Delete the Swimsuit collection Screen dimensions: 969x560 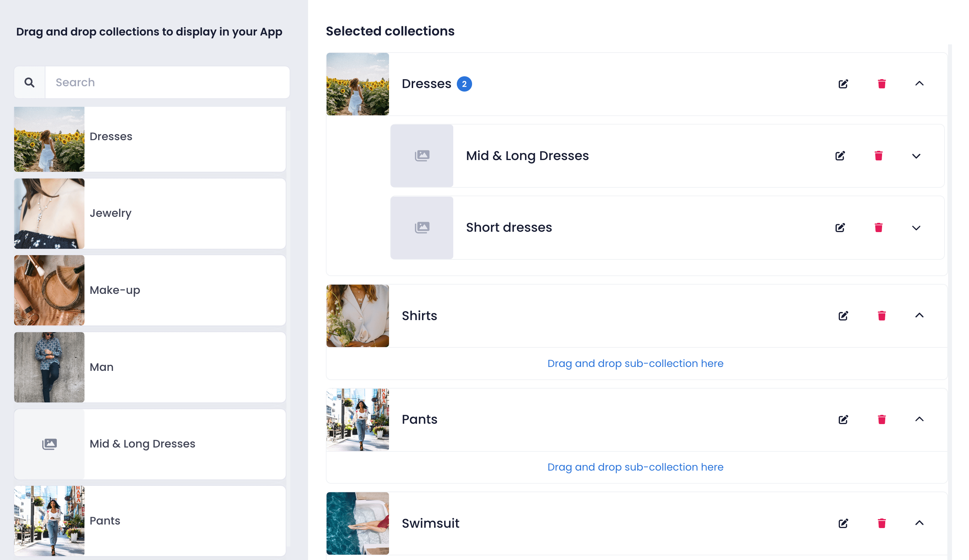click(x=882, y=523)
